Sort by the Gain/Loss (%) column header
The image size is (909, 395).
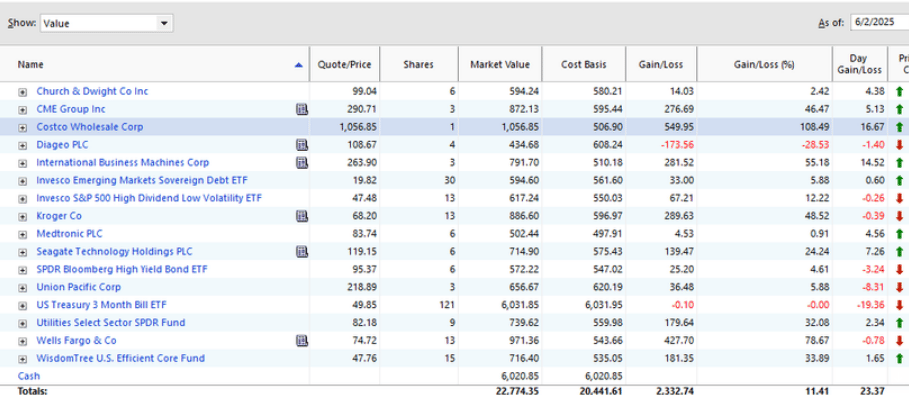tap(764, 64)
